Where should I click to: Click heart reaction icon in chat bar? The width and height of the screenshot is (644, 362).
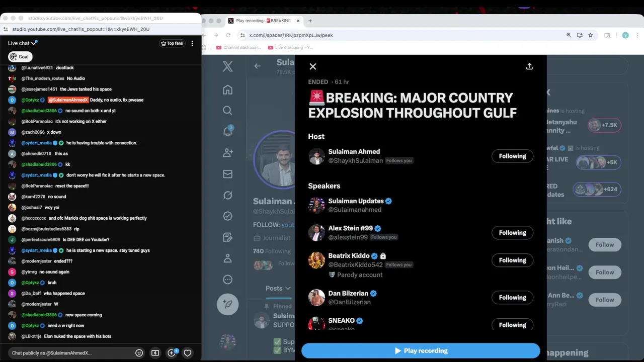187,353
